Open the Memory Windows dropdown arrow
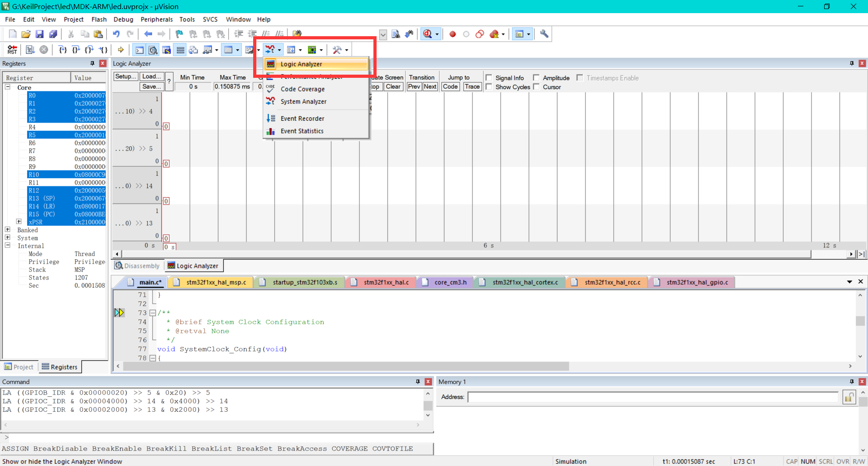The image size is (868, 466). (x=237, y=50)
